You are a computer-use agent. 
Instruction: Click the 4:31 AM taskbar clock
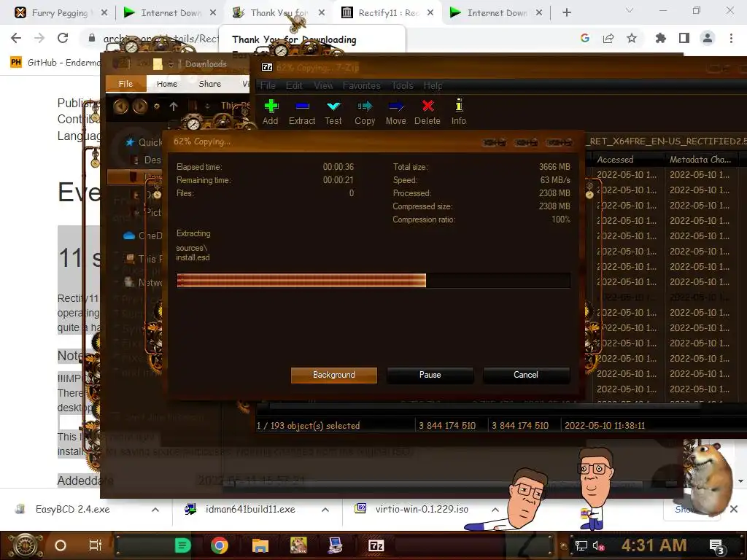click(x=654, y=545)
